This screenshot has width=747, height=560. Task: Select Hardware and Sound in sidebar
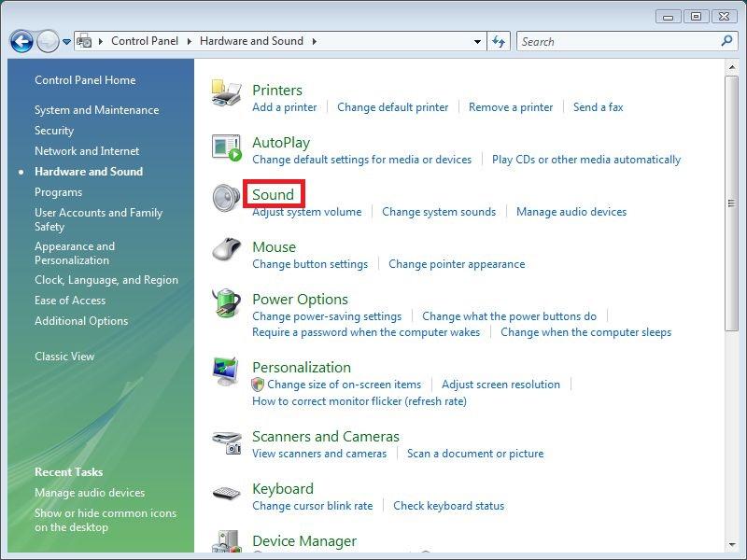tap(89, 172)
